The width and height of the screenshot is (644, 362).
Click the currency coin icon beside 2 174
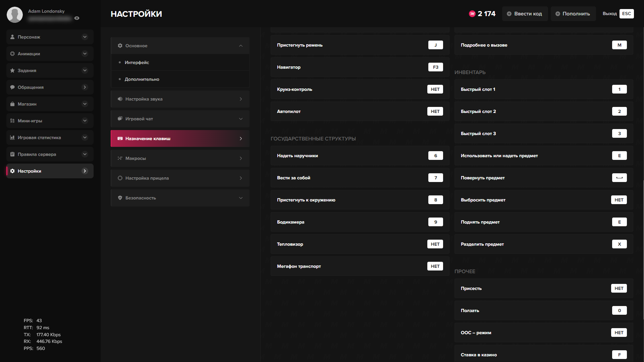(x=472, y=14)
